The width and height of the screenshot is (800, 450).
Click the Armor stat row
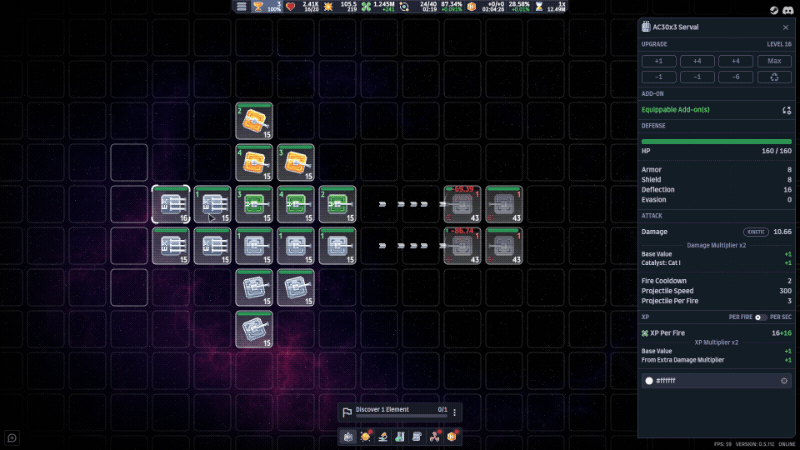[716, 170]
